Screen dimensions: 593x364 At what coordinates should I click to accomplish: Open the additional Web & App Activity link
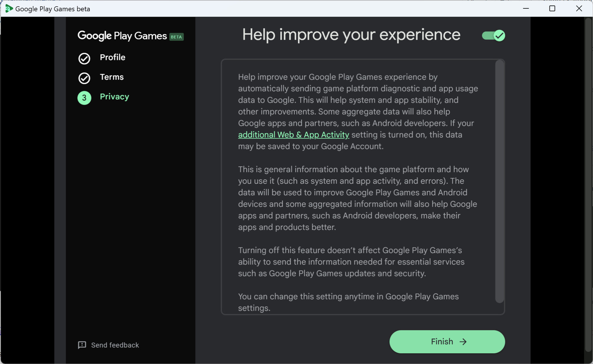coord(293,135)
